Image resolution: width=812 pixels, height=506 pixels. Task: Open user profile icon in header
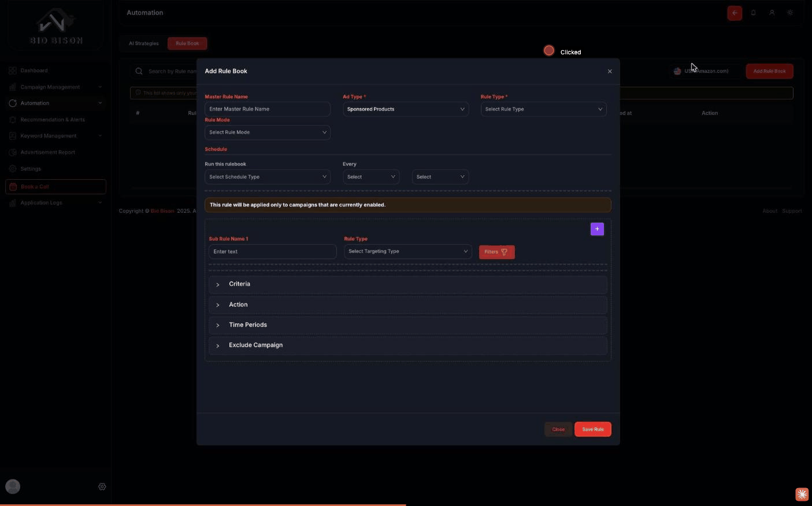click(x=772, y=13)
